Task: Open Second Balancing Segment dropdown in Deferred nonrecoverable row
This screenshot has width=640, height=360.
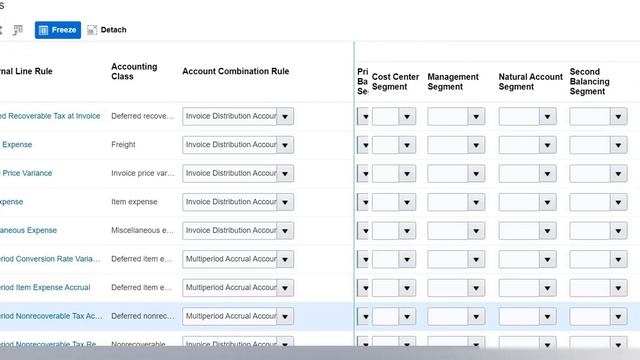Action: point(618,316)
